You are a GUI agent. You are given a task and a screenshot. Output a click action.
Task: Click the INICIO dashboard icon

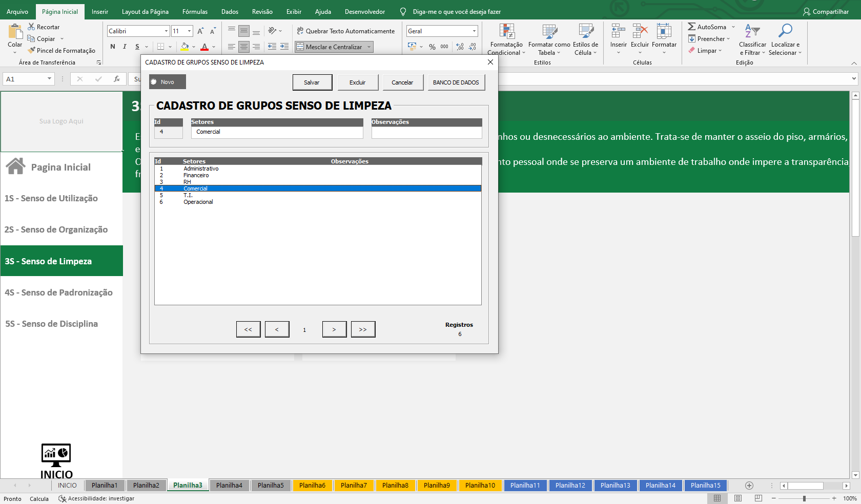(56, 454)
